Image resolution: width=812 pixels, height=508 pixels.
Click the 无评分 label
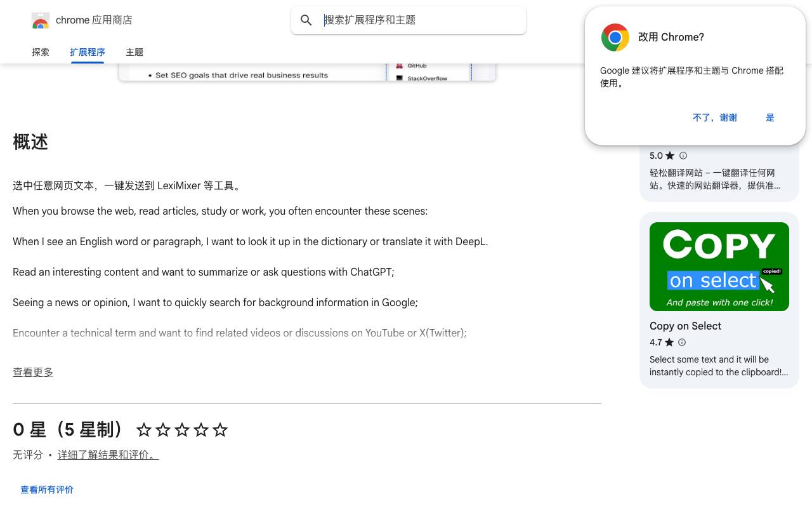pos(28,455)
